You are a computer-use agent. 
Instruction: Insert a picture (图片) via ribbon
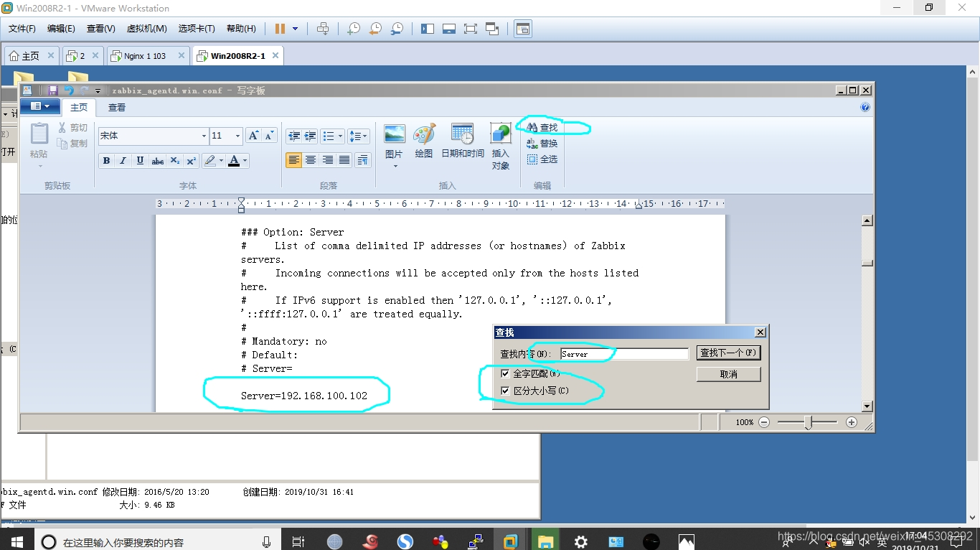[x=394, y=134]
